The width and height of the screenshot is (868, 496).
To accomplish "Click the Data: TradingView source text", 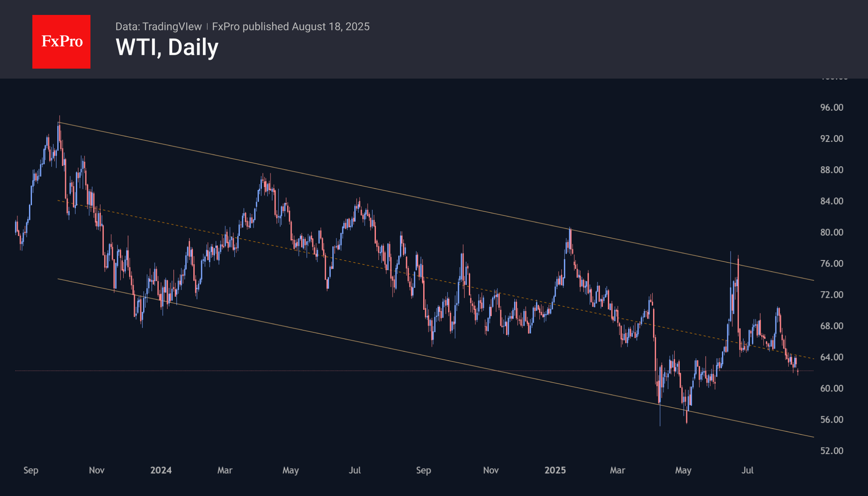I will coord(158,27).
